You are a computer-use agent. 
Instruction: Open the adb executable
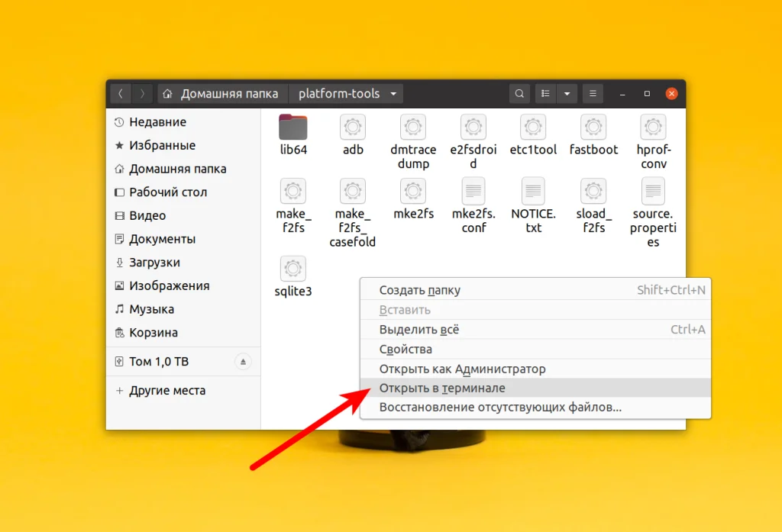(x=353, y=128)
